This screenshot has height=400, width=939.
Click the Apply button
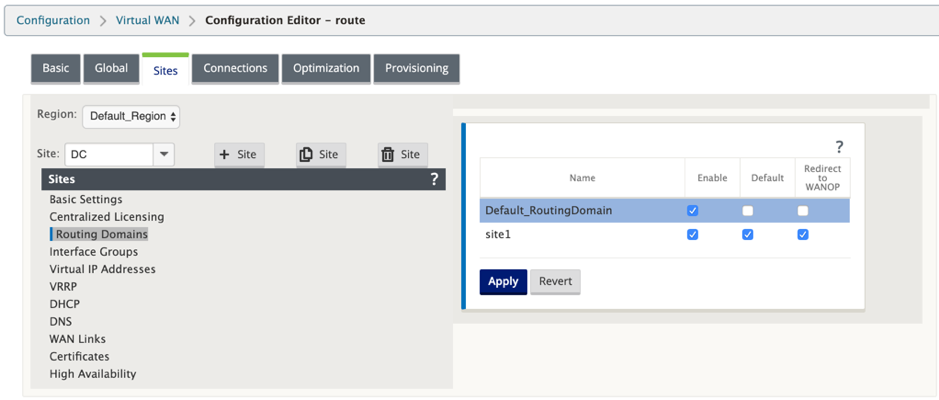coord(503,281)
